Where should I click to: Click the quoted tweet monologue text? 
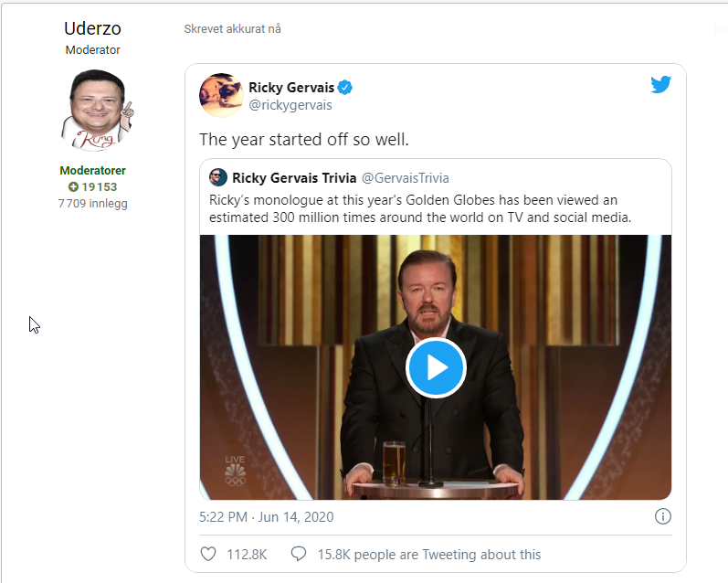(419, 208)
